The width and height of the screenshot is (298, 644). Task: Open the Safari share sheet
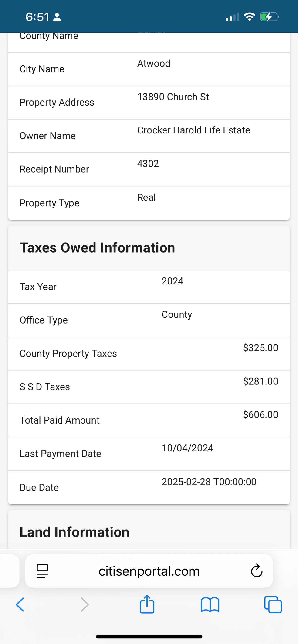(x=147, y=604)
